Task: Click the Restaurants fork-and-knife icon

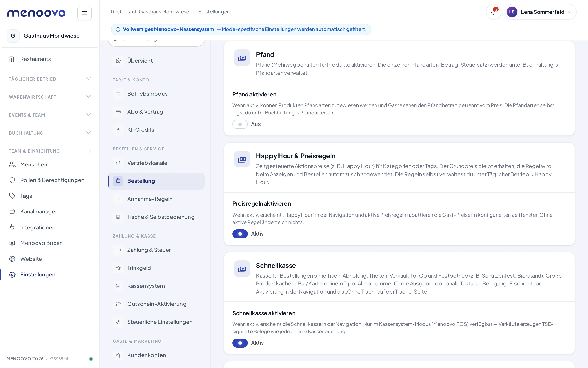Action: click(x=12, y=59)
